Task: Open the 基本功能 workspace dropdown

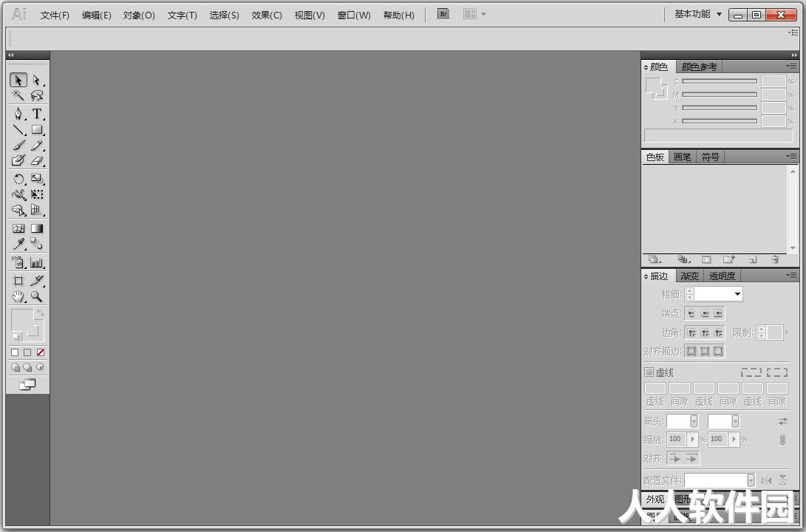Action: (x=698, y=14)
